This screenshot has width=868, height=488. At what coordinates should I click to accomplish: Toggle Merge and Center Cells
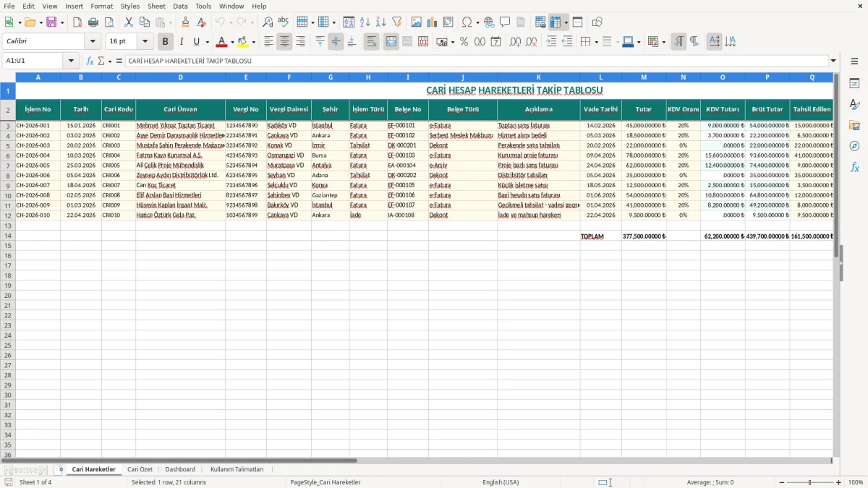pyautogui.click(x=391, y=42)
